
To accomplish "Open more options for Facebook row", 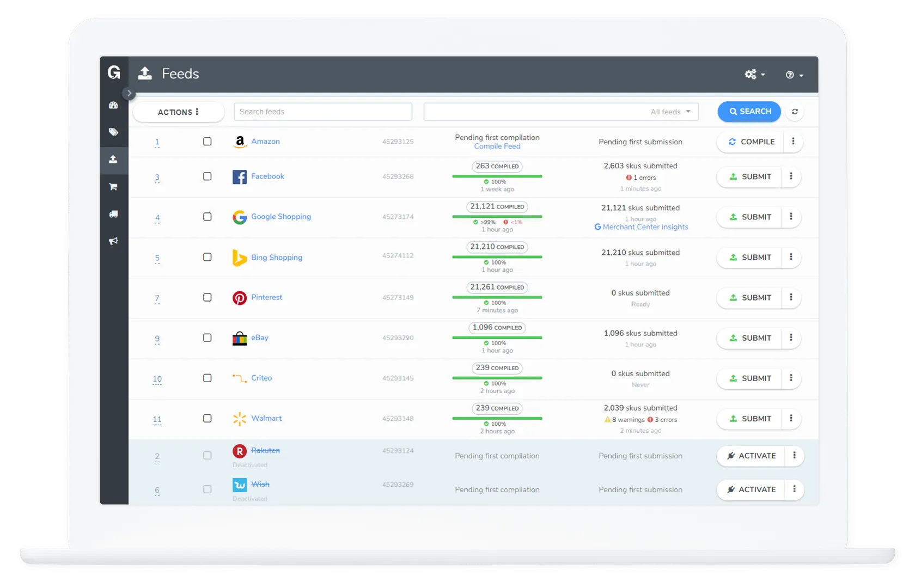I will click(791, 176).
